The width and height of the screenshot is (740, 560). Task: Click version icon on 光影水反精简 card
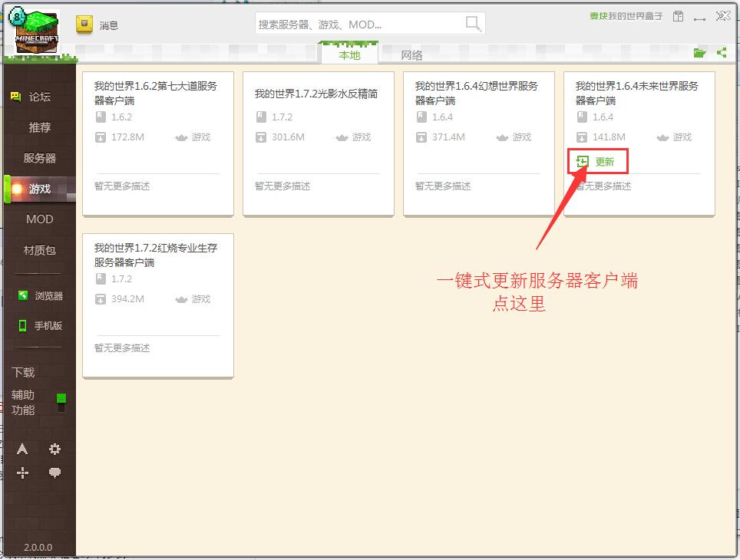[x=261, y=117]
